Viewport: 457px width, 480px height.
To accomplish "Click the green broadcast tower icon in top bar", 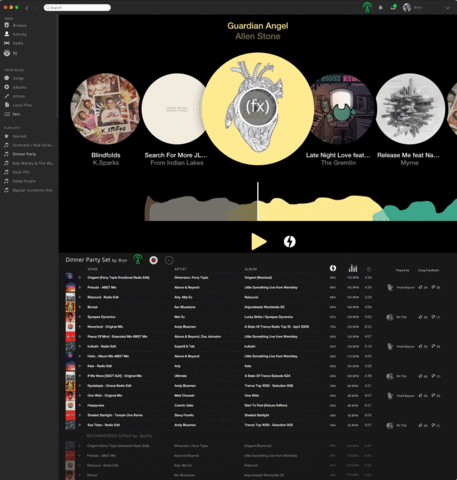I will (x=367, y=7).
